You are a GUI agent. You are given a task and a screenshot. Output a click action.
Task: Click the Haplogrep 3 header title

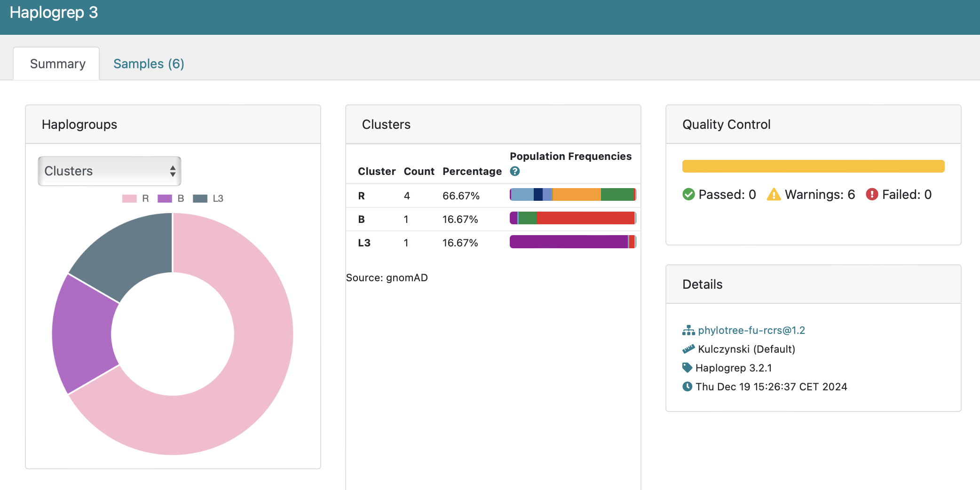pos(54,13)
